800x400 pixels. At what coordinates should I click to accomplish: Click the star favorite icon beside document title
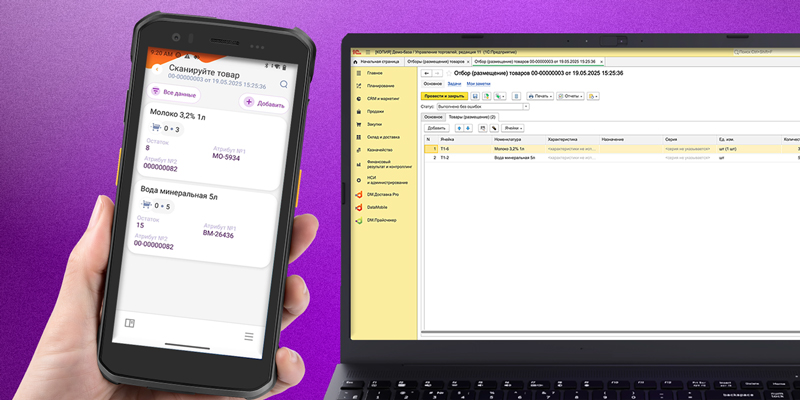click(449, 73)
